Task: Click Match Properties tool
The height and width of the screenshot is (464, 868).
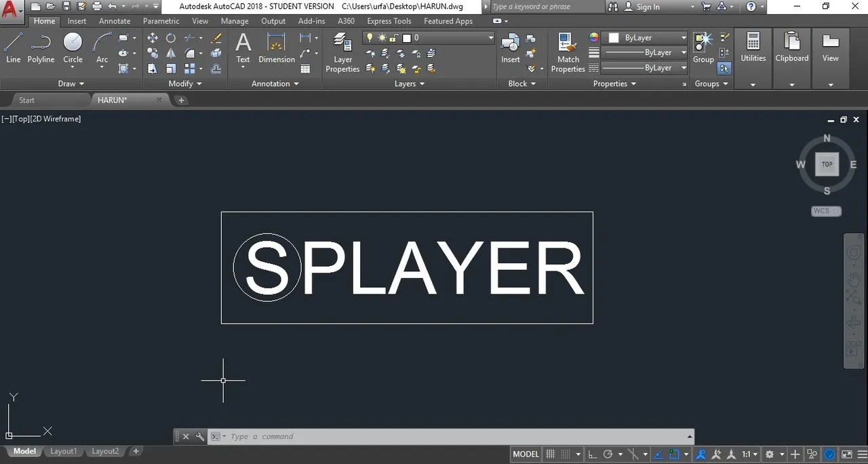Action: [x=568, y=53]
